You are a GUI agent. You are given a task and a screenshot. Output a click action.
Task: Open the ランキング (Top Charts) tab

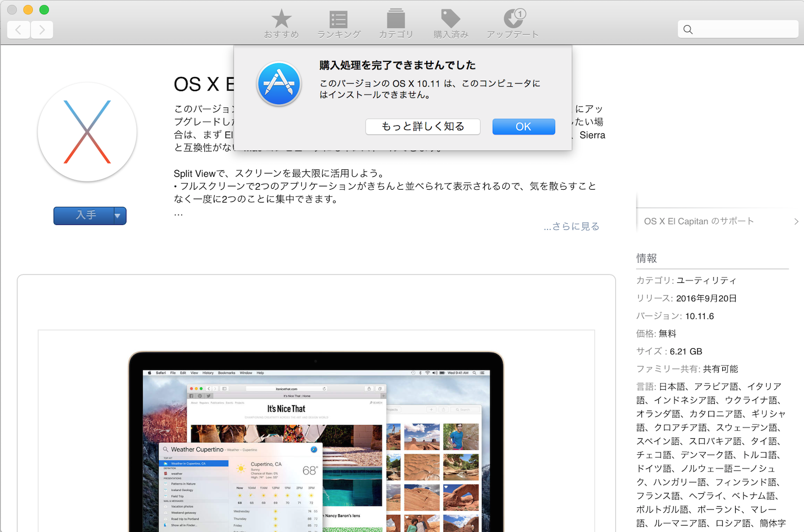tap(339, 24)
